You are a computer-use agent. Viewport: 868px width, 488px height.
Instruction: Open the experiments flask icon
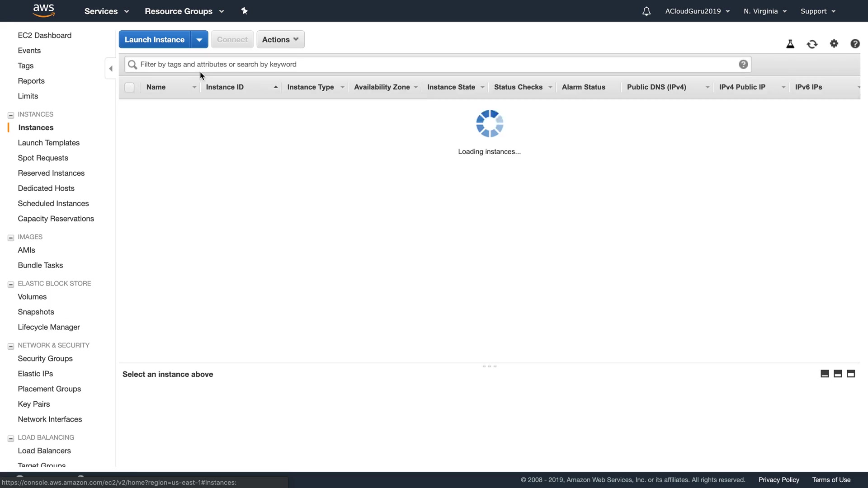790,44
